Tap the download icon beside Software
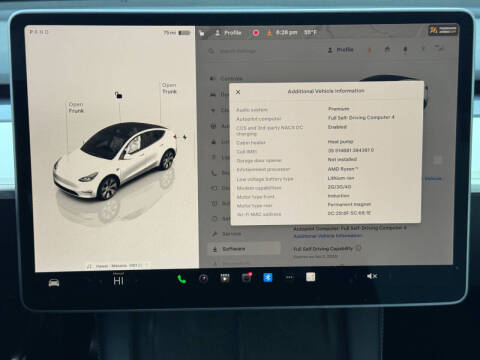 pyautogui.click(x=215, y=249)
